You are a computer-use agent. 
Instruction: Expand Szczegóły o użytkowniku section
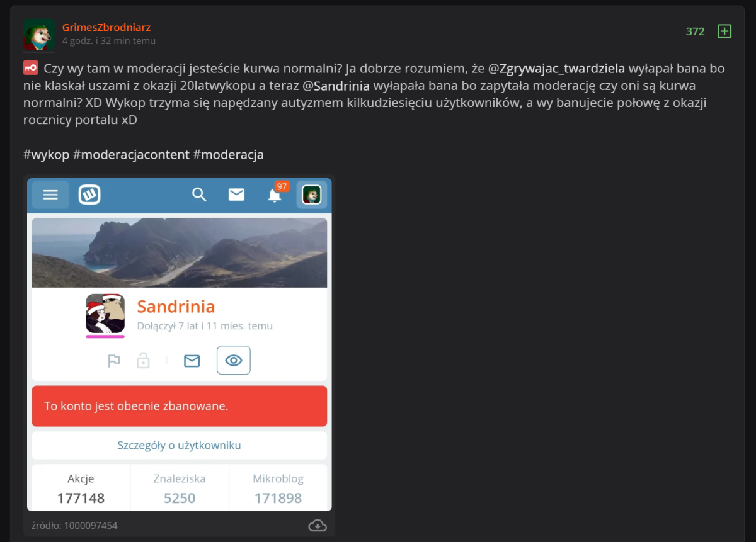179,445
